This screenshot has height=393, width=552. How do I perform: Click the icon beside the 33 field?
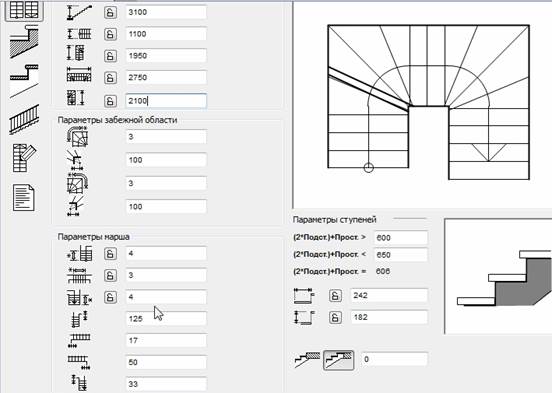click(x=80, y=383)
